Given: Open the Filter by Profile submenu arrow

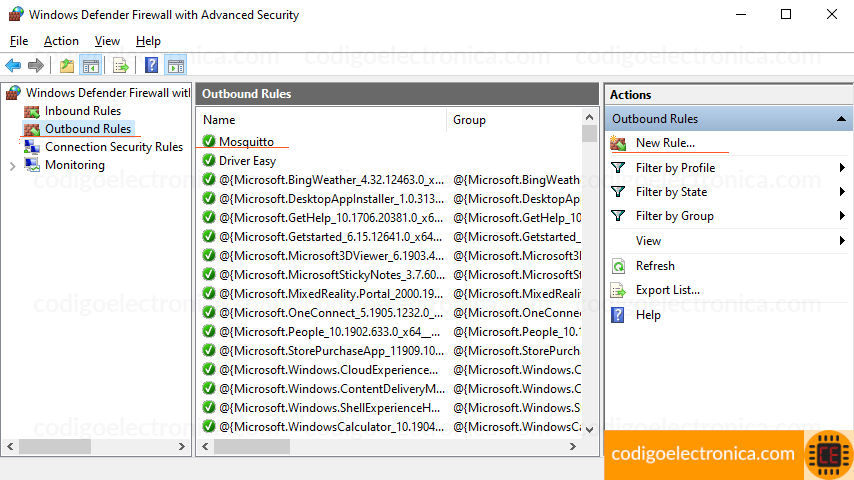Looking at the screenshot, I should click(x=842, y=168).
